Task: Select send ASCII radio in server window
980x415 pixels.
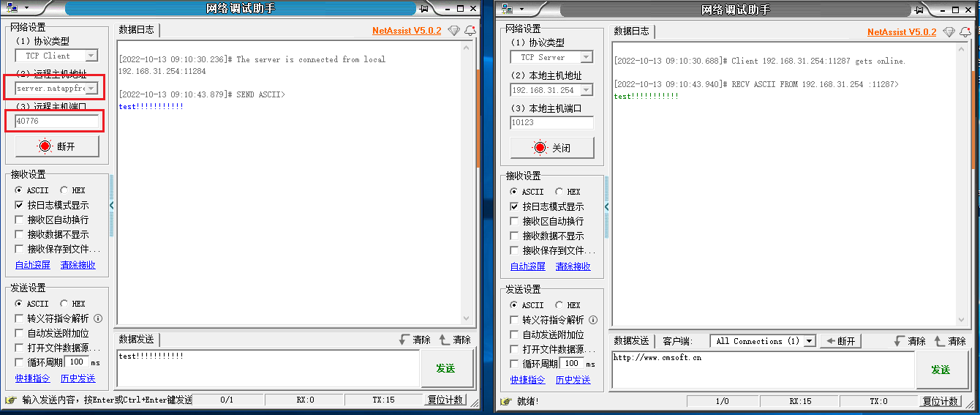Action: 515,305
